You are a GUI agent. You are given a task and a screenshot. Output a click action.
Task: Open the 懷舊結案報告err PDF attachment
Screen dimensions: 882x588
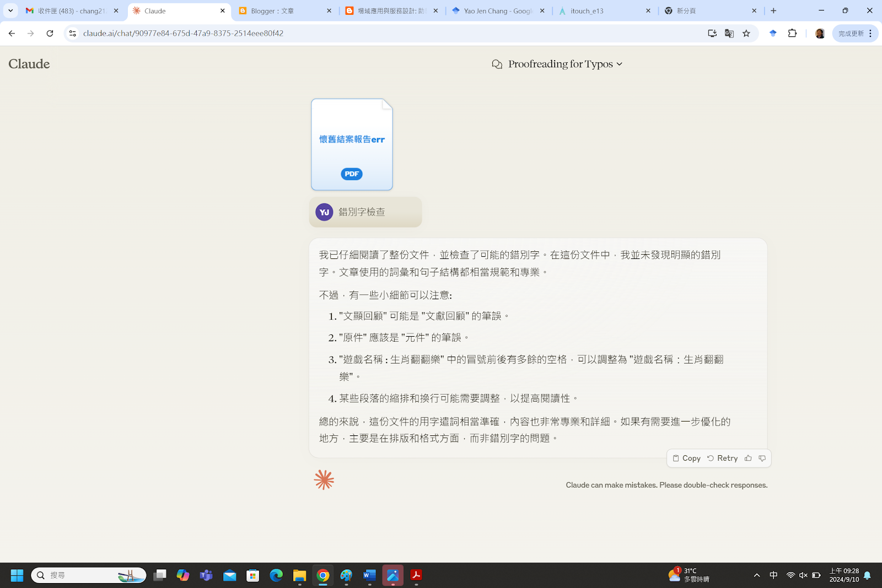(352, 144)
